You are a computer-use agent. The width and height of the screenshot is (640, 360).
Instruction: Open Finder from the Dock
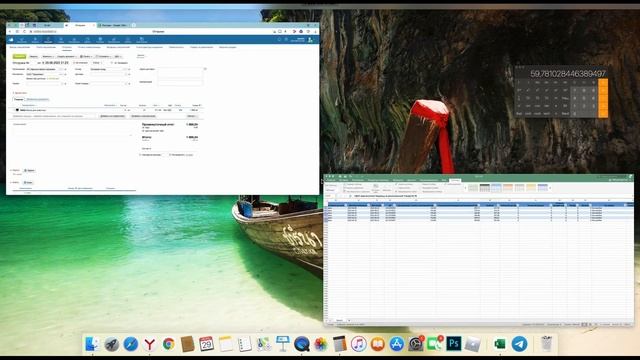92,344
